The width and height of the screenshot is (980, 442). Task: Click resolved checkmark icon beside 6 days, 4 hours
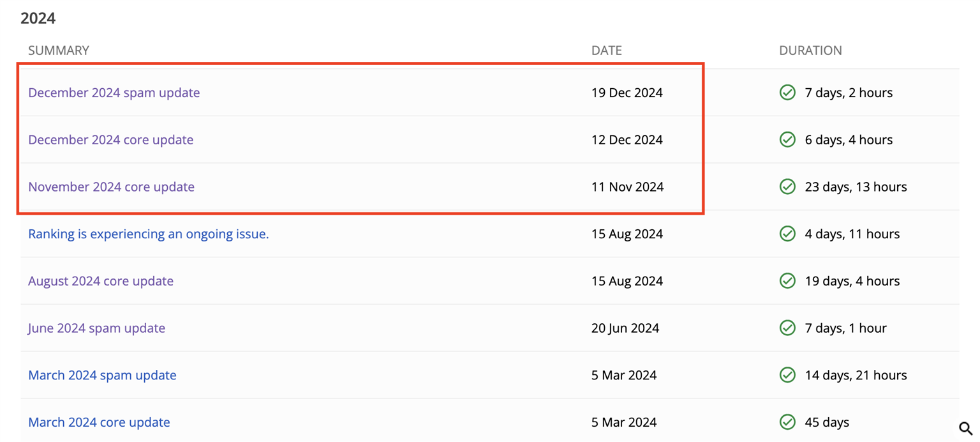pos(787,140)
